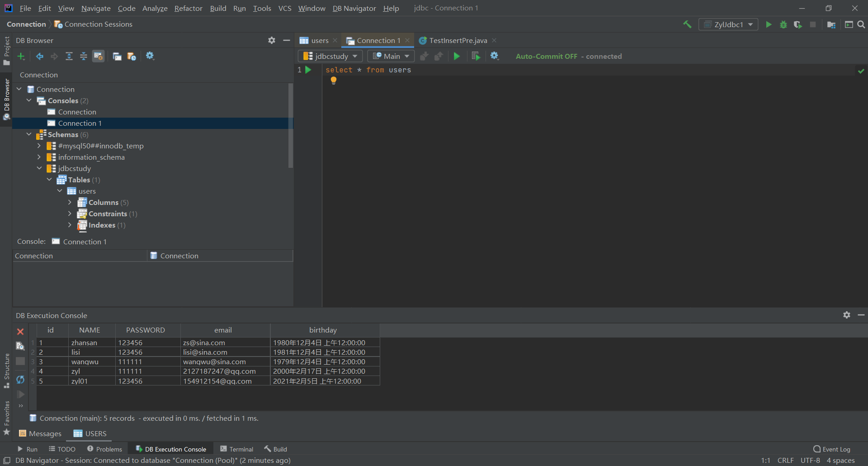
Task: Open the Event Log at the bottom right
Action: pyautogui.click(x=835, y=449)
